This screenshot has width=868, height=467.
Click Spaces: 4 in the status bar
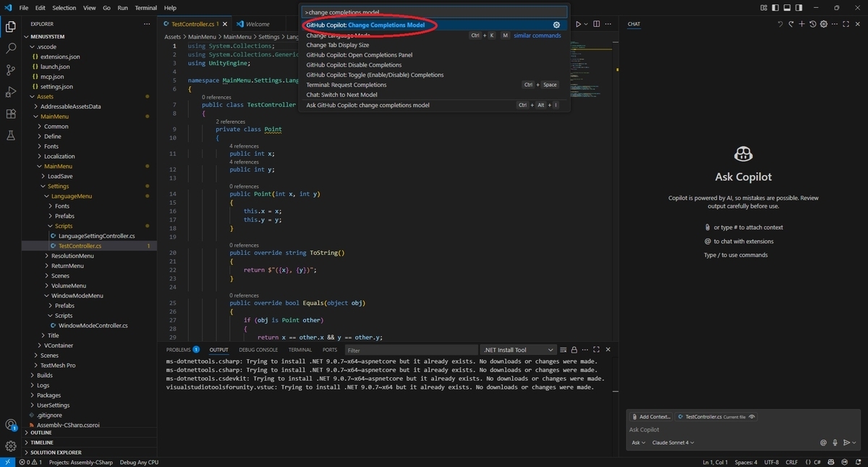pyautogui.click(x=746, y=462)
